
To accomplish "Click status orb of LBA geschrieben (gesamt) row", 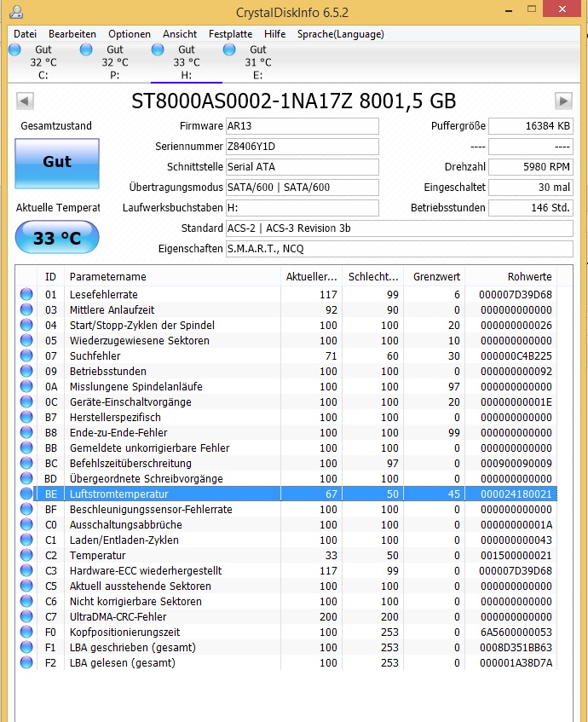I will click(x=26, y=647).
